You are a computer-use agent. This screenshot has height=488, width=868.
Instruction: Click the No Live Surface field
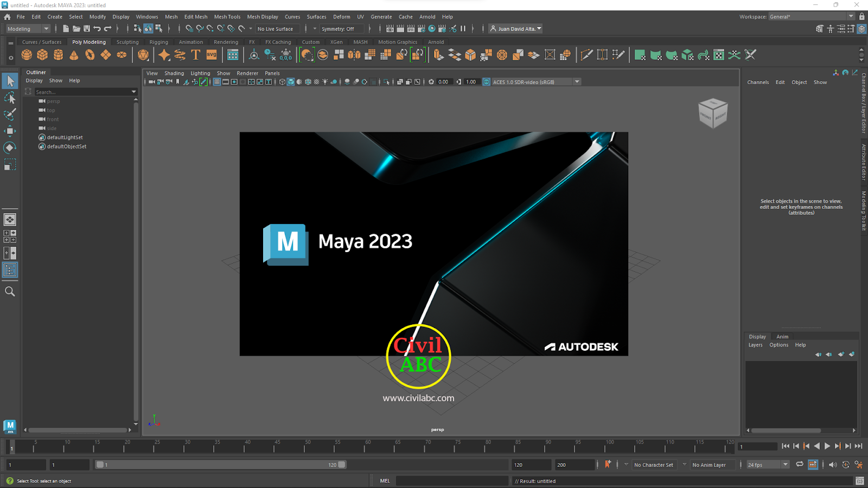[276, 29]
